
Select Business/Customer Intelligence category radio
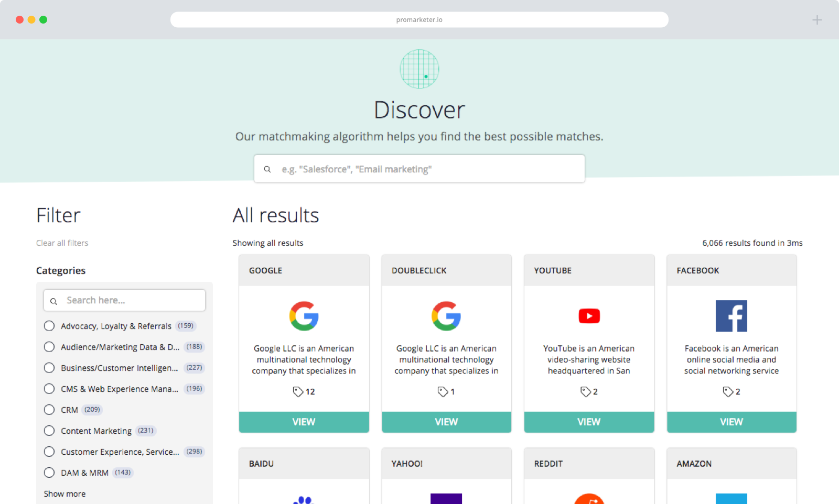tap(49, 368)
